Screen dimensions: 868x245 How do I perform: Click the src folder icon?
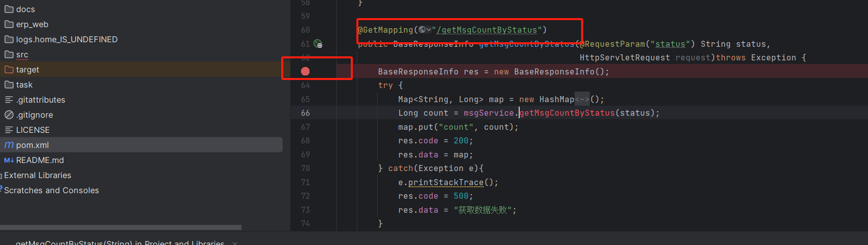(9, 54)
